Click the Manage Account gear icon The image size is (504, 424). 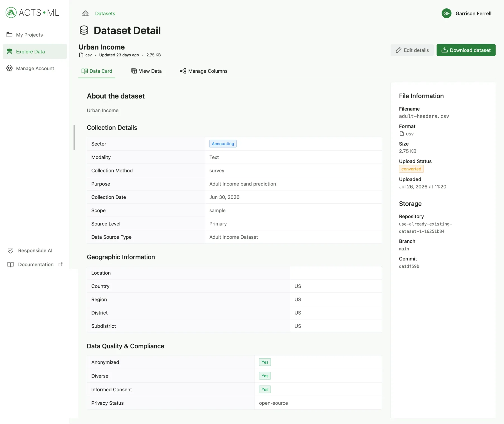(10, 68)
